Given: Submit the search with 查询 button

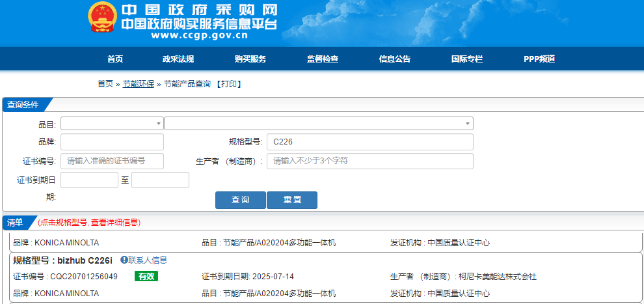Looking at the screenshot, I should 241,200.
